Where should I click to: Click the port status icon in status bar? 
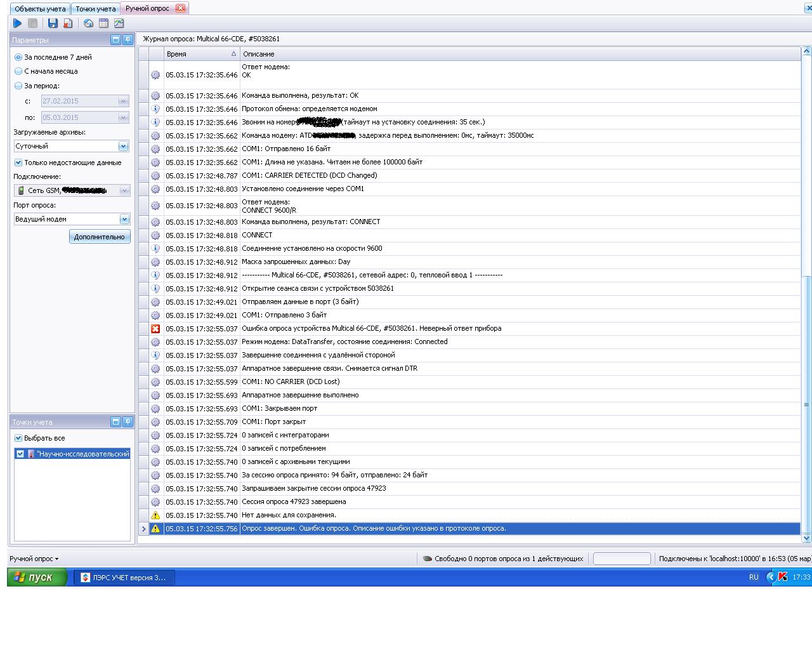coord(428,559)
